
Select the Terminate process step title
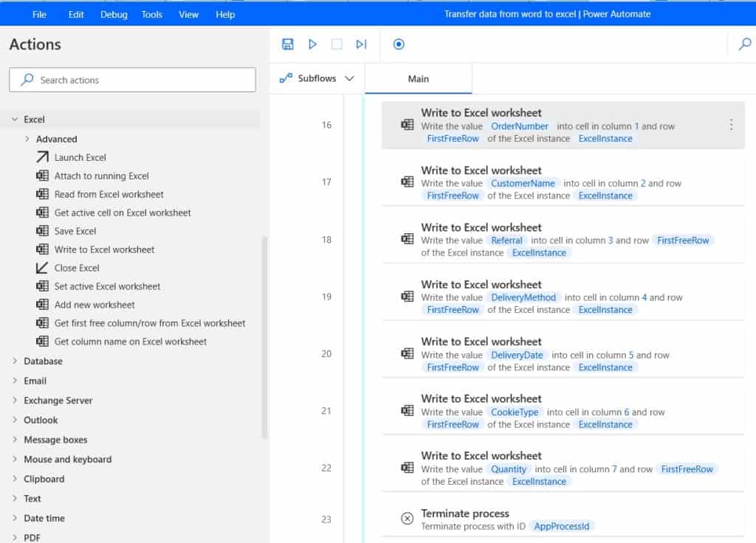pos(465,513)
